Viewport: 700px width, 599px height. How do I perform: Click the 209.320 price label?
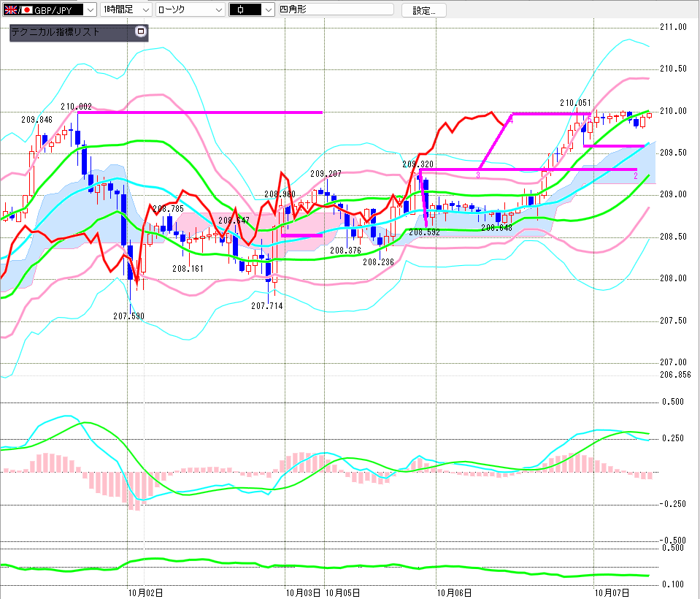418,164
